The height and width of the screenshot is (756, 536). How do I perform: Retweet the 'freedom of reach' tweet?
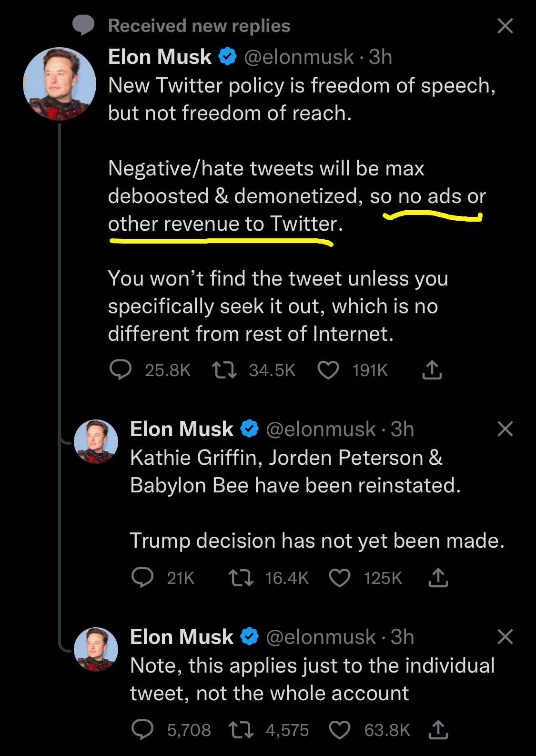224,370
